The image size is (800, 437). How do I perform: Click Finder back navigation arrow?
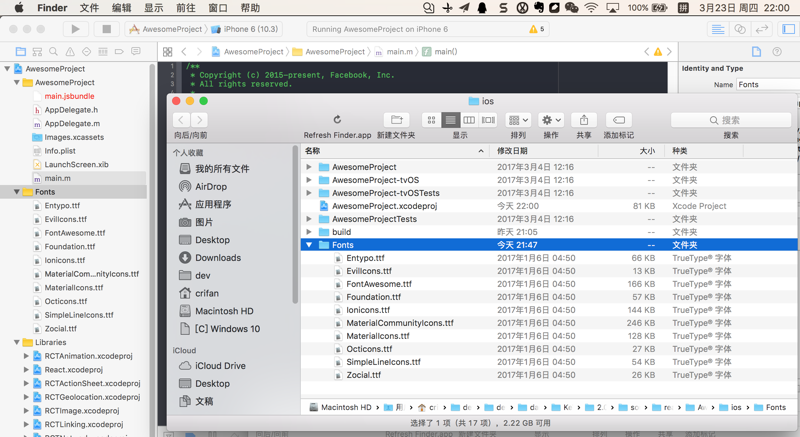182,120
